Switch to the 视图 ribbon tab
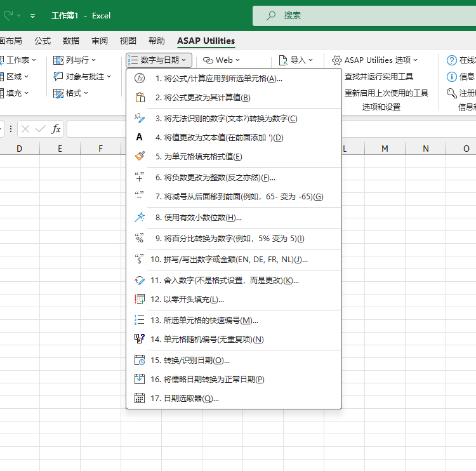The image size is (476, 471). click(x=128, y=41)
